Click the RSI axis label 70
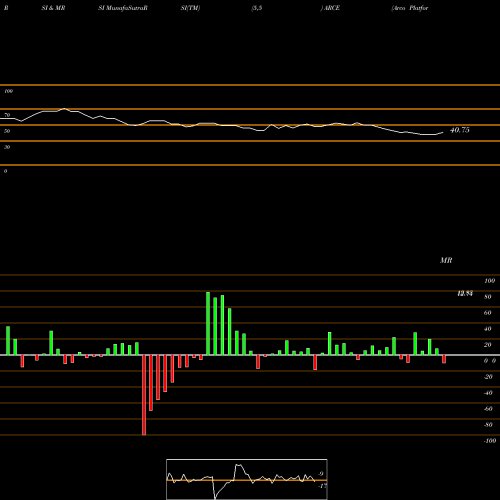The height and width of the screenshot is (500, 500). click(7, 115)
